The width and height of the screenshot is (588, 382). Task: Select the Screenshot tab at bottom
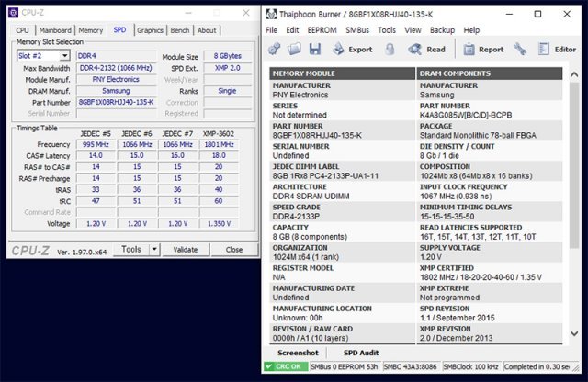(298, 353)
